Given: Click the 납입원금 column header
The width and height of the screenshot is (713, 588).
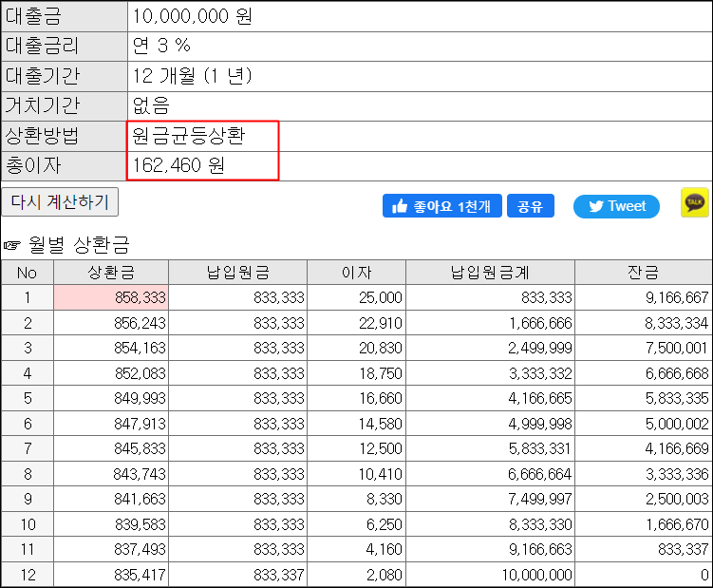Looking at the screenshot, I should tap(237, 273).
